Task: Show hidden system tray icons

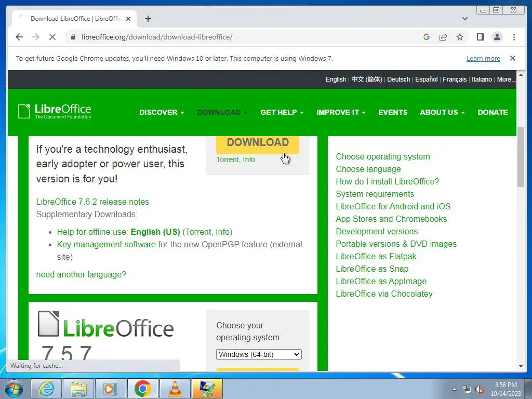Action: (454, 389)
